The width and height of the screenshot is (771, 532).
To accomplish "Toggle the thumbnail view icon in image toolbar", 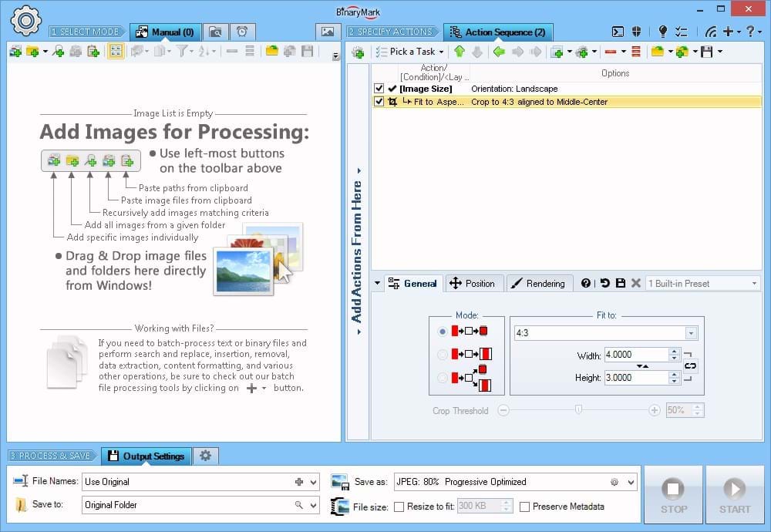I will (116, 52).
